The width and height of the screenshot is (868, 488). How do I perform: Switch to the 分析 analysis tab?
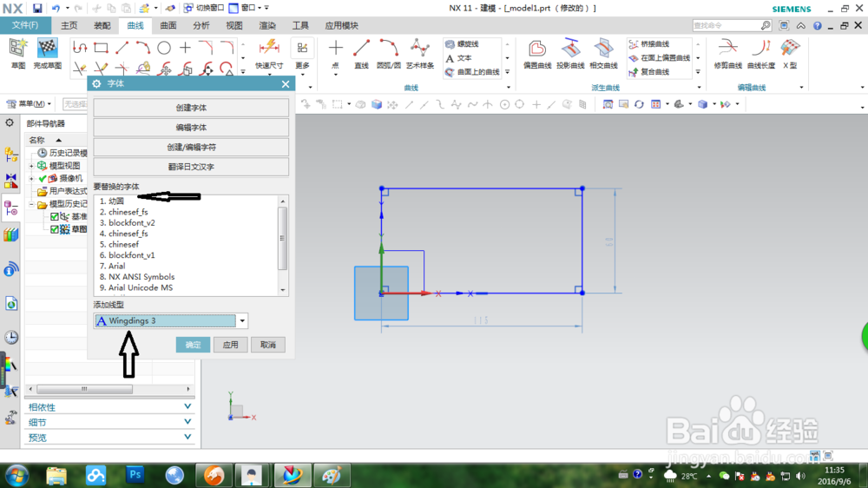(201, 25)
